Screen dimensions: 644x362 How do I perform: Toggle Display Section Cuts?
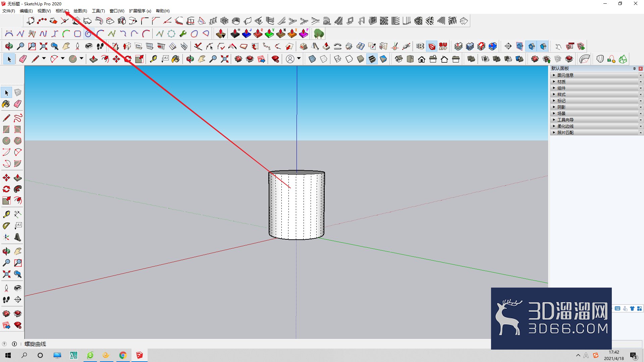(532, 46)
